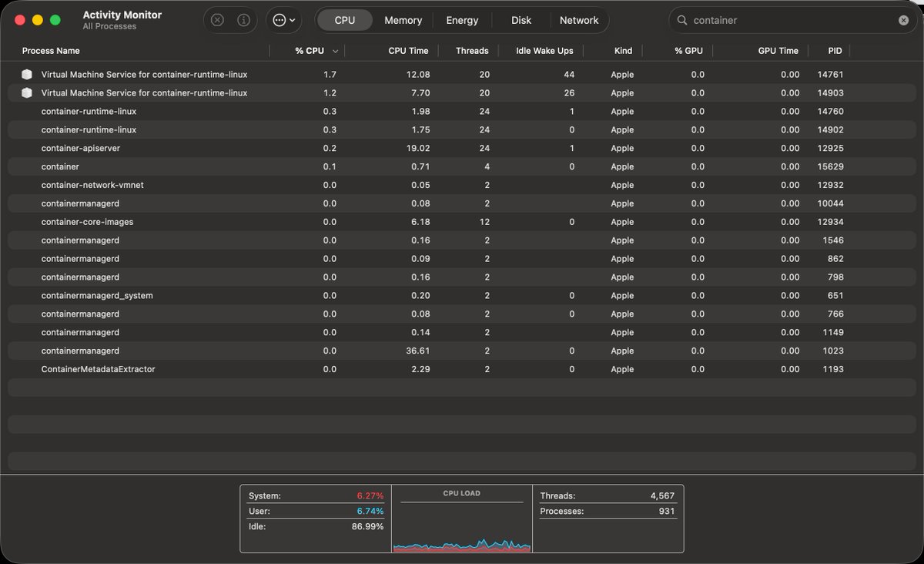The height and width of the screenshot is (564, 924).
Task: Sort by the CPU Time column header
Action: pyautogui.click(x=408, y=51)
